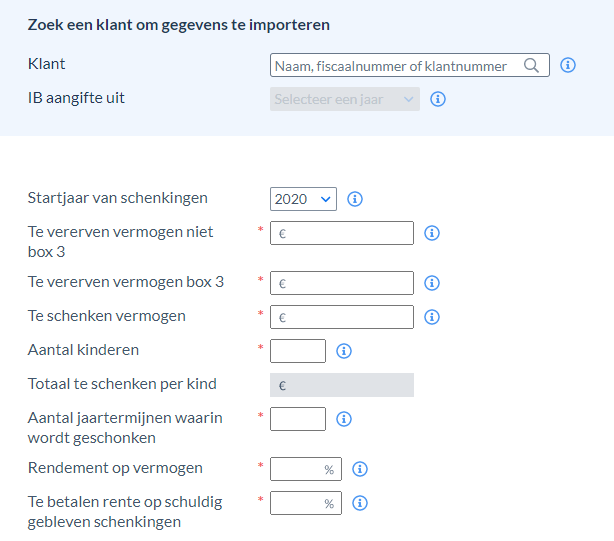The width and height of the screenshot is (614, 541).
Task: Open info icon beside Startjaar van schenkingen
Action: [355, 199]
